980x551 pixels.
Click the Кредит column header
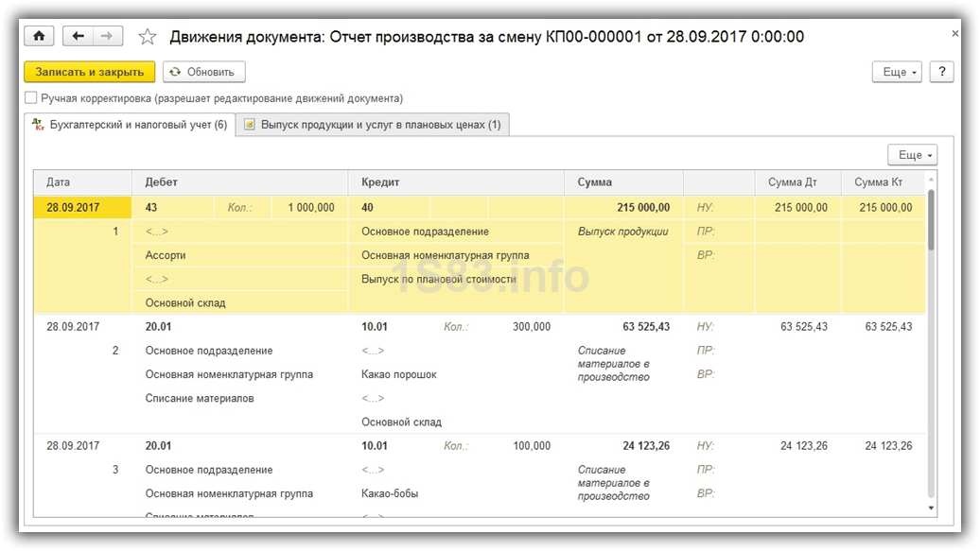click(456, 181)
